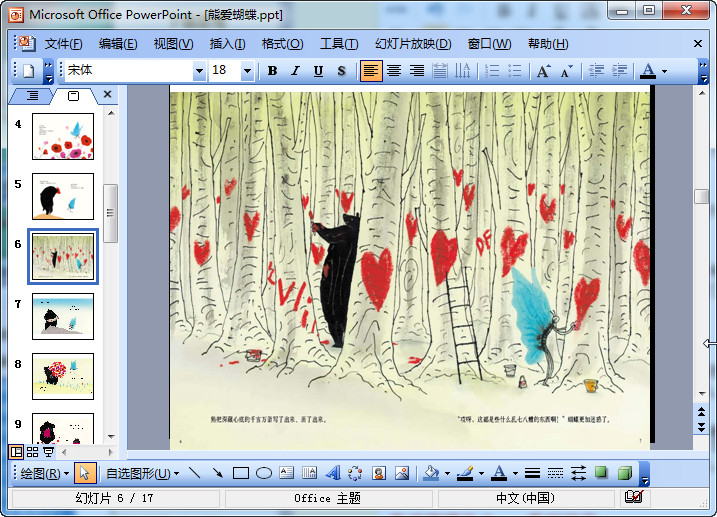Open Fill Color dropdown arrow
The width and height of the screenshot is (717, 517).
[x=447, y=474]
